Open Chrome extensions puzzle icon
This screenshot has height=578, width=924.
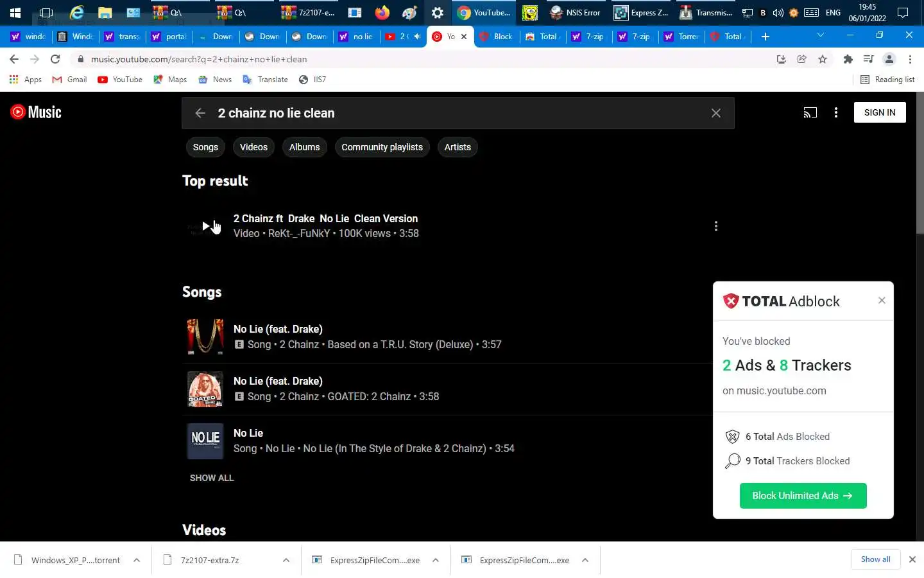848,59
